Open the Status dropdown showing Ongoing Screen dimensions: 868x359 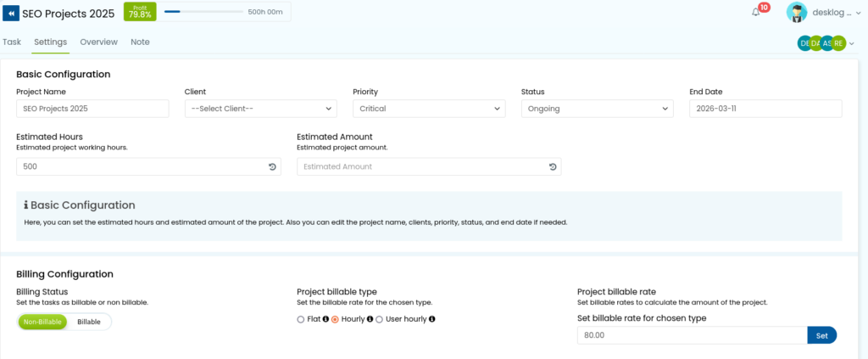(598, 109)
